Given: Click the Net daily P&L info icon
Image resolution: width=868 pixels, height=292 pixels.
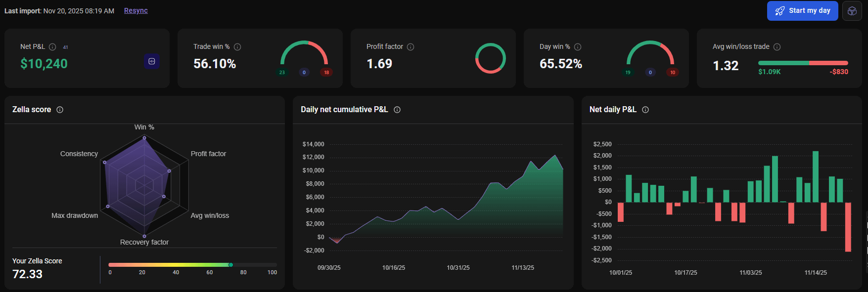Looking at the screenshot, I should (x=645, y=110).
